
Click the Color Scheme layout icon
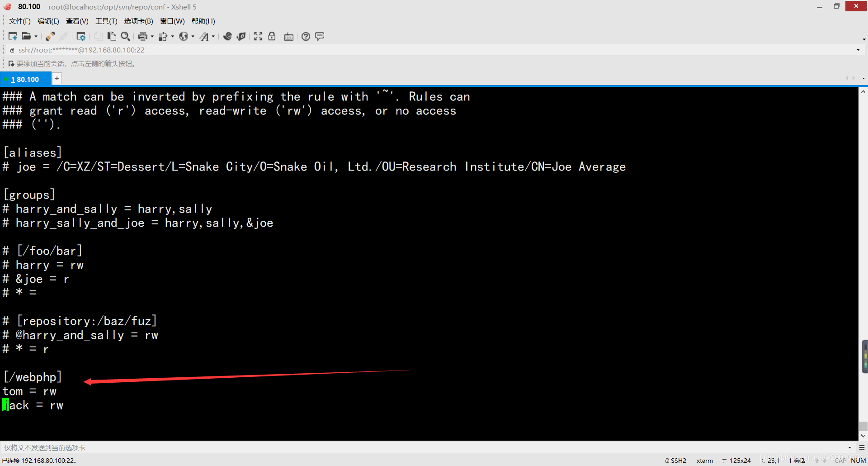163,36
